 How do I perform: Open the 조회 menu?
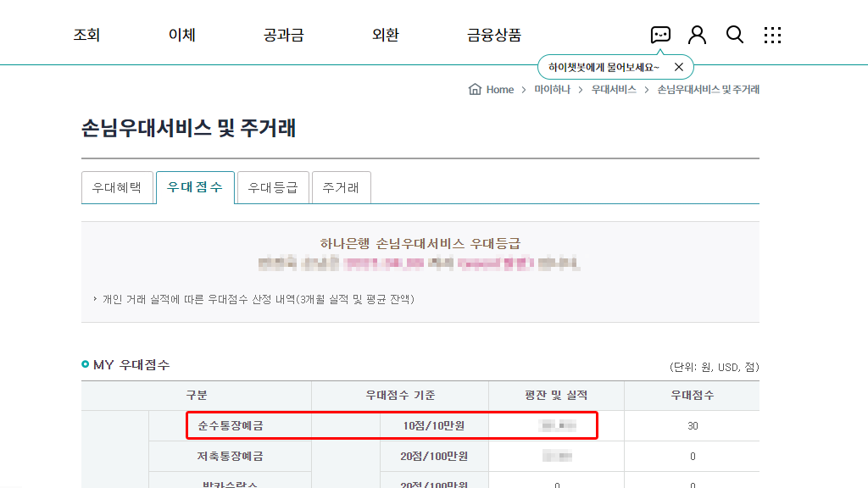point(86,35)
